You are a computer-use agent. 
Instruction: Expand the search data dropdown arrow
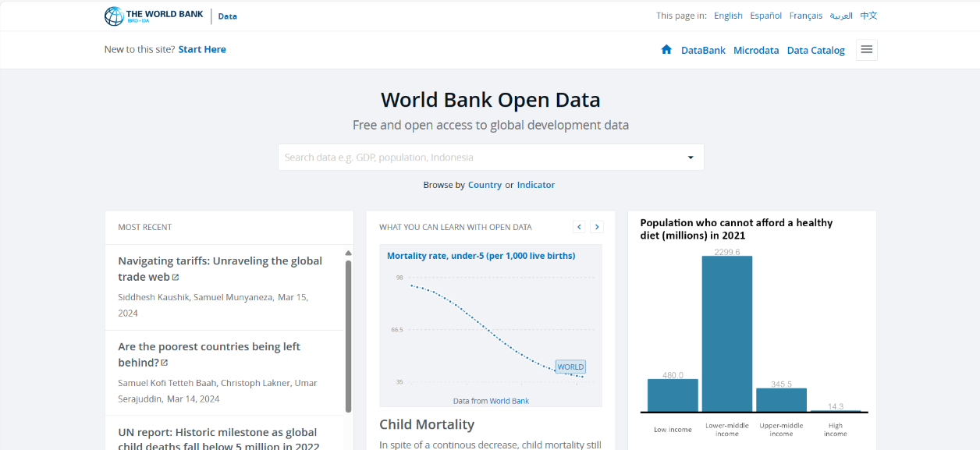pos(691,158)
